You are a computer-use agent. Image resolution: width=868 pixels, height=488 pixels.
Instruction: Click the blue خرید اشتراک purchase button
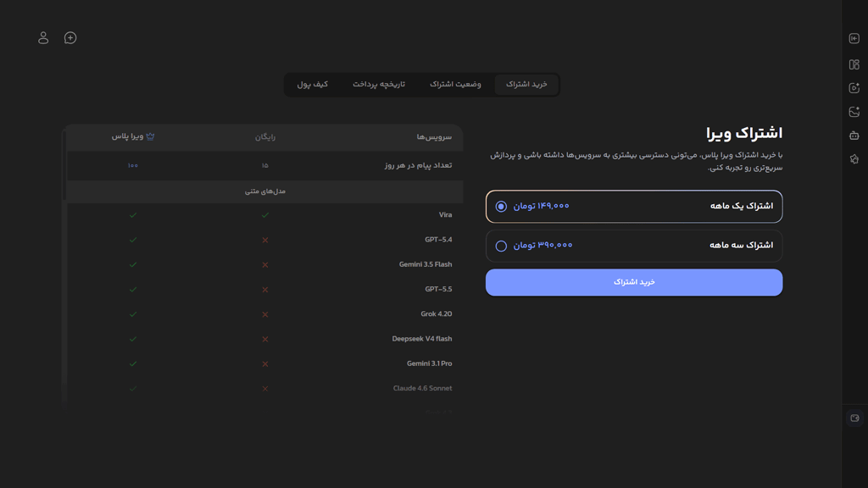pos(634,282)
